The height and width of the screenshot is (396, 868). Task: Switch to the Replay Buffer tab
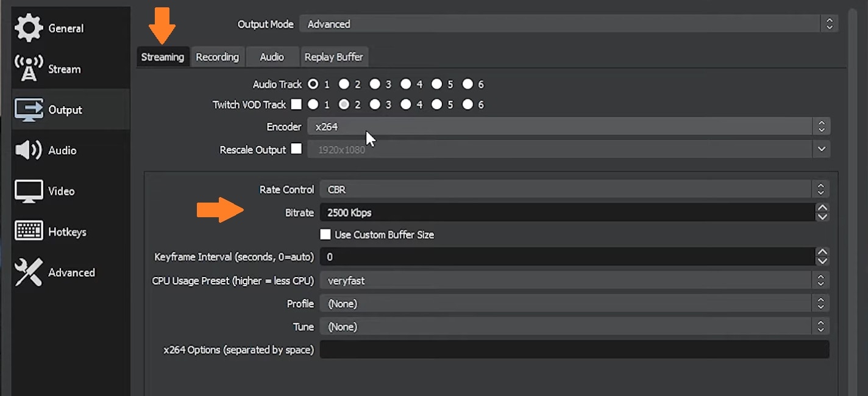[333, 57]
